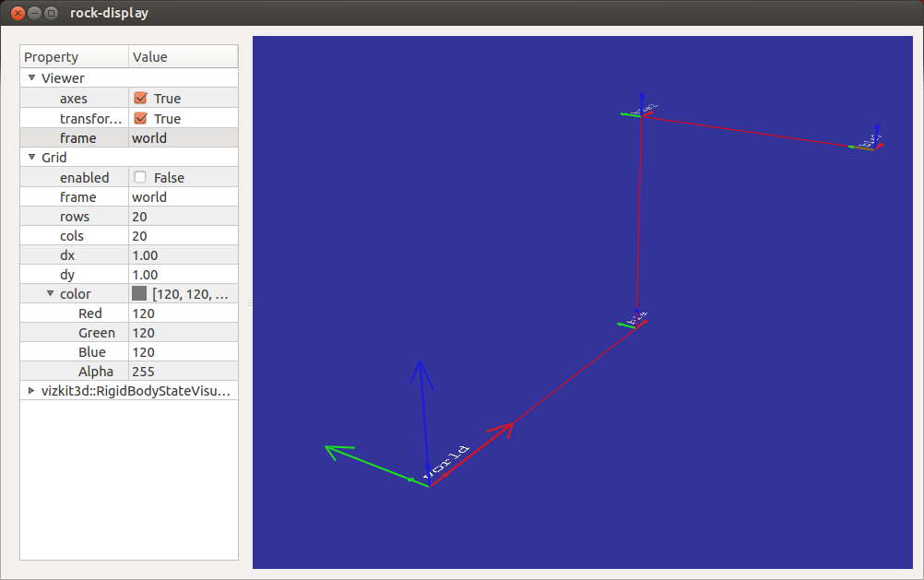The width and height of the screenshot is (924, 580).
Task: Click the large red X-axis arrow head
Action: coord(502,430)
